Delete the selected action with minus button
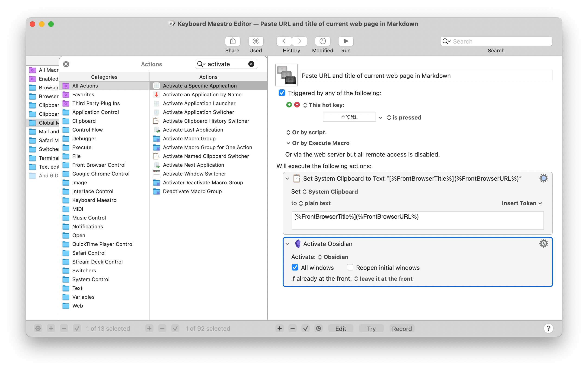This screenshot has width=588, height=371. (292, 328)
